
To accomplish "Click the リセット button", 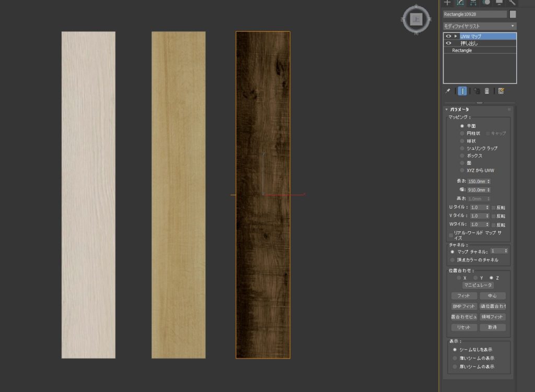I will pos(463,327).
